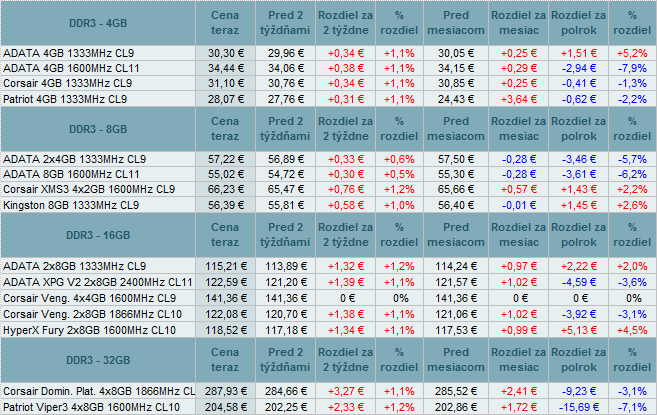Click the +2,41 € monthly difference

519,392
